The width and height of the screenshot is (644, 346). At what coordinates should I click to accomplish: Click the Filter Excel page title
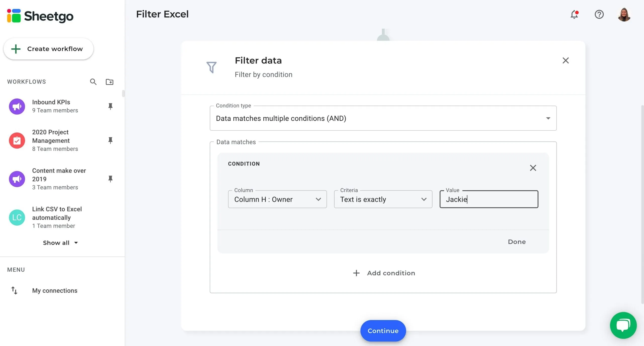[162, 14]
